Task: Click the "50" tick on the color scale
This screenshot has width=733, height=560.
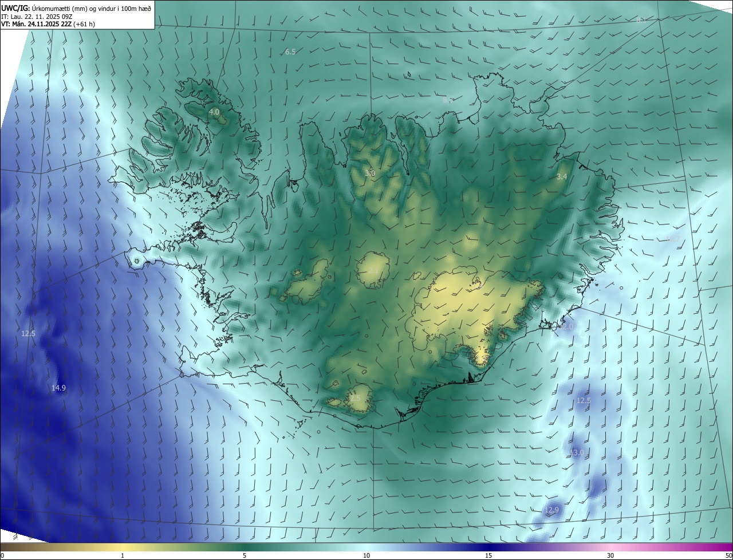Action: (728, 556)
